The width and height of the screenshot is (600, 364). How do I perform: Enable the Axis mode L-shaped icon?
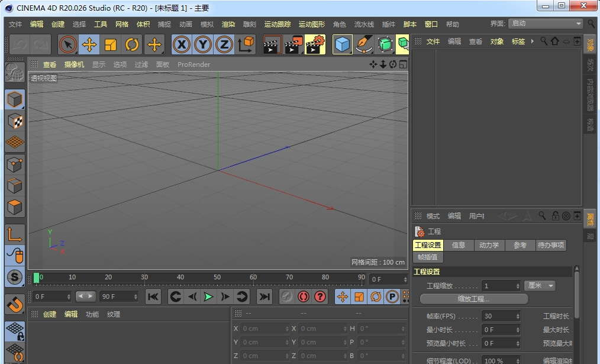pos(15,234)
